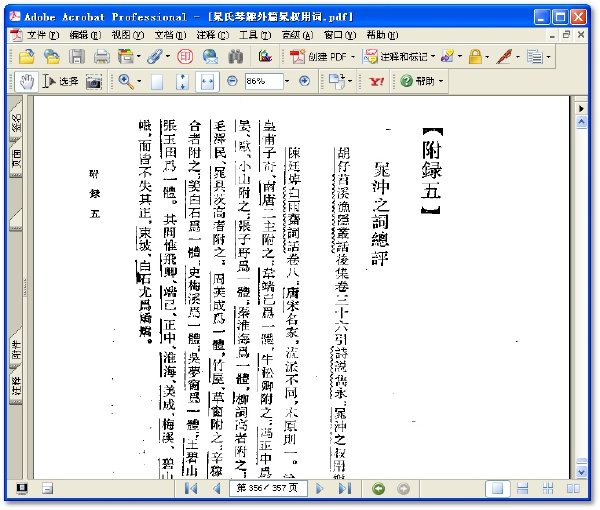Select the Hand tool
Viewport: 600px width, 510px height.
coord(26,81)
